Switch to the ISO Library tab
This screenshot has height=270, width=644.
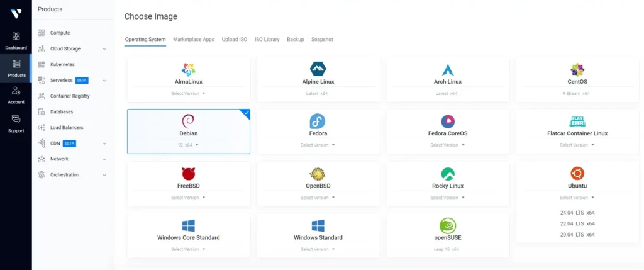click(x=267, y=40)
